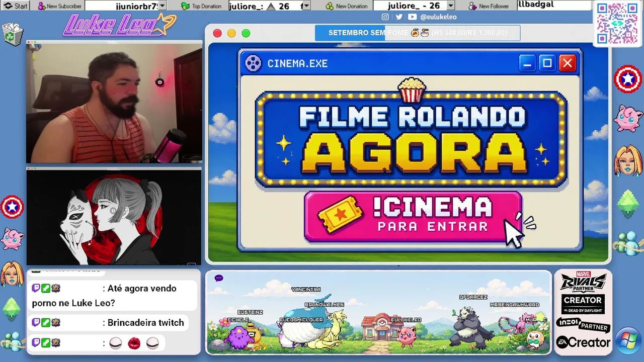Maximize the CINEMA.EXE window
Screen dimensions: 644x362
tap(547, 63)
